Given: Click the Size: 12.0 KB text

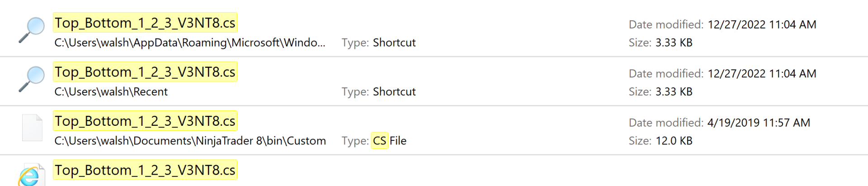Looking at the screenshot, I should point(660,141).
